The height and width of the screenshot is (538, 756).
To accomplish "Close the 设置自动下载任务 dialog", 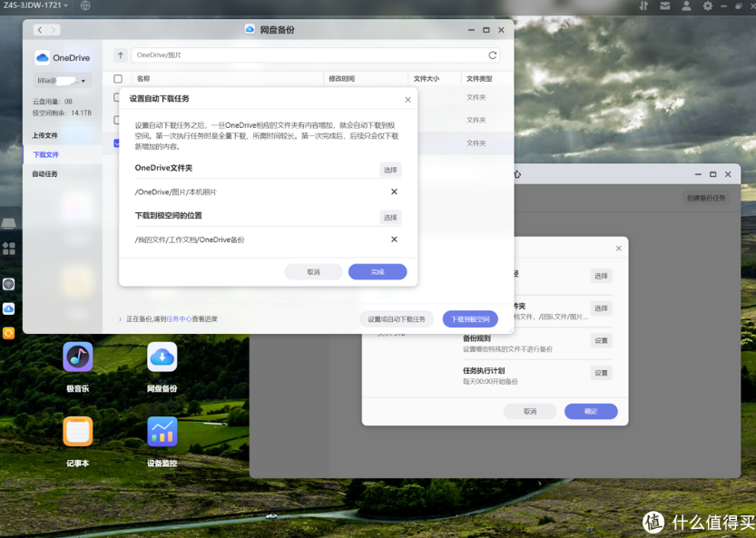I will (x=407, y=100).
